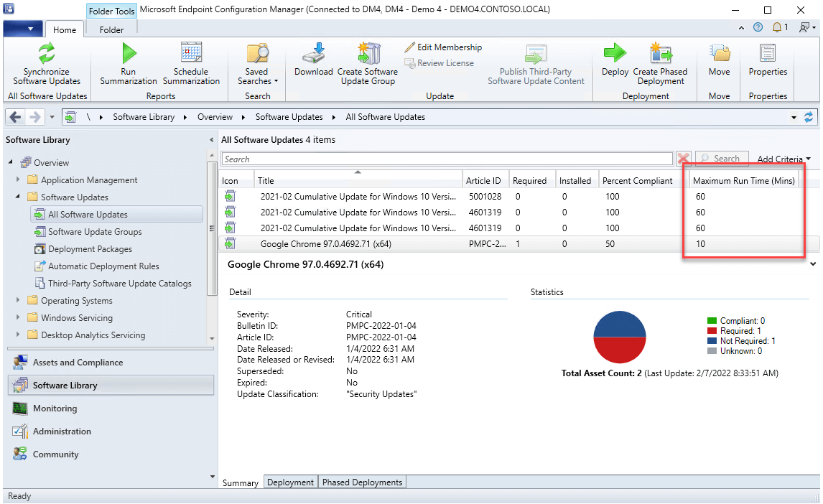Open the Add Criteria dropdown

[x=784, y=159]
